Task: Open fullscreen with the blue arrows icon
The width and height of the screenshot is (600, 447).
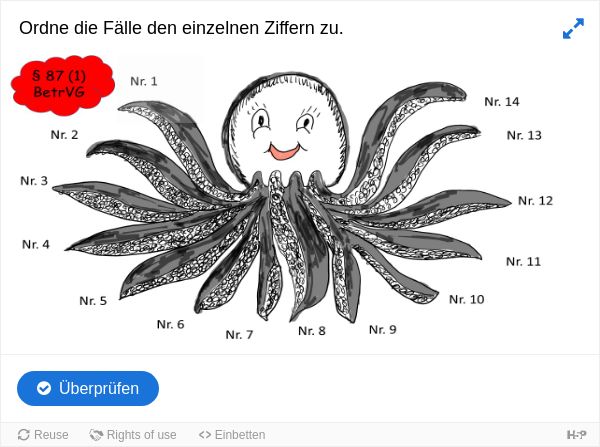Action: click(x=573, y=28)
